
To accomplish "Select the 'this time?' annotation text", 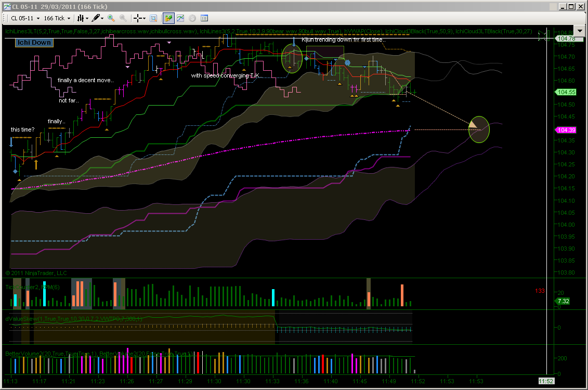I will (x=22, y=129).
